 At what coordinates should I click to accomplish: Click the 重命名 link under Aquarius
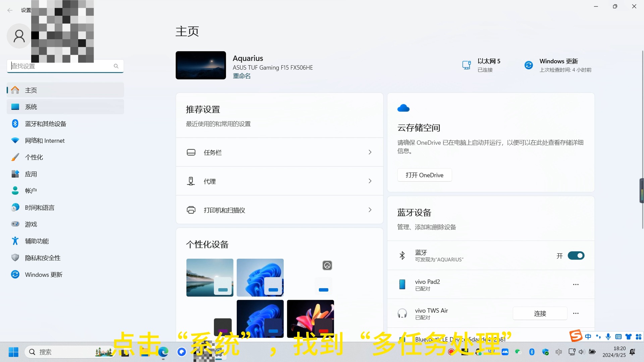coord(241,75)
